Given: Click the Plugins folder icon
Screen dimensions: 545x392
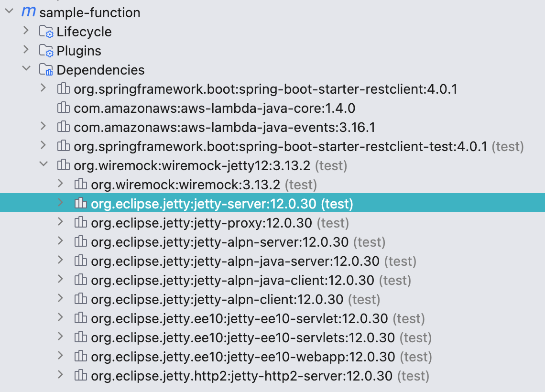Looking at the screenshot, I should point(46,51).
